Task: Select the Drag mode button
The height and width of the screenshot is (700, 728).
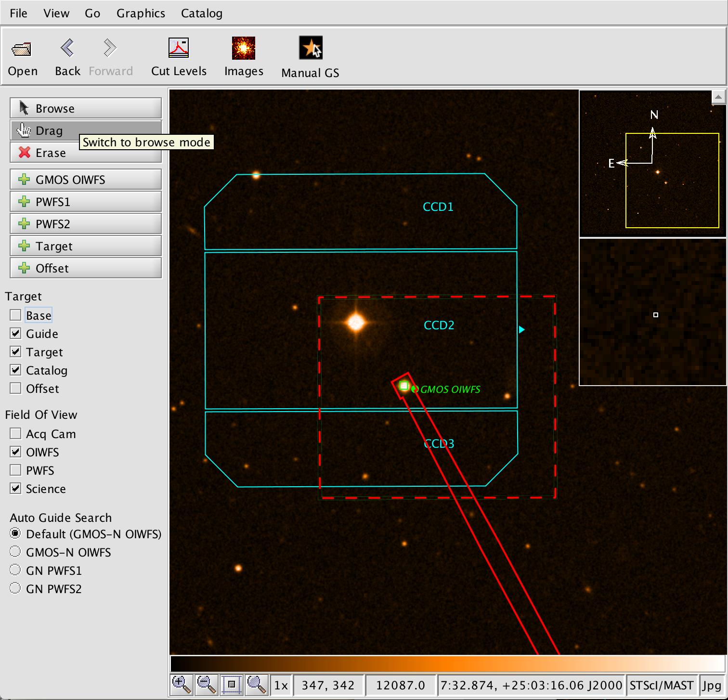Action: (86, 130)
